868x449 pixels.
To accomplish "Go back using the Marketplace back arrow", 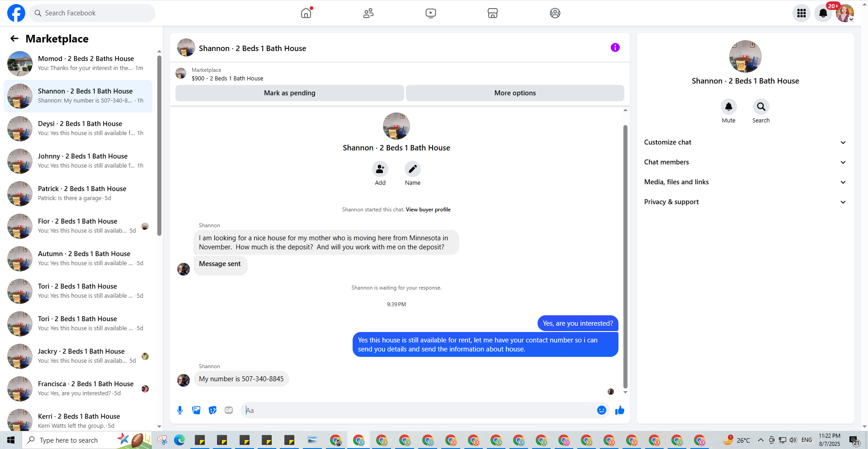I will pos(14,39).
